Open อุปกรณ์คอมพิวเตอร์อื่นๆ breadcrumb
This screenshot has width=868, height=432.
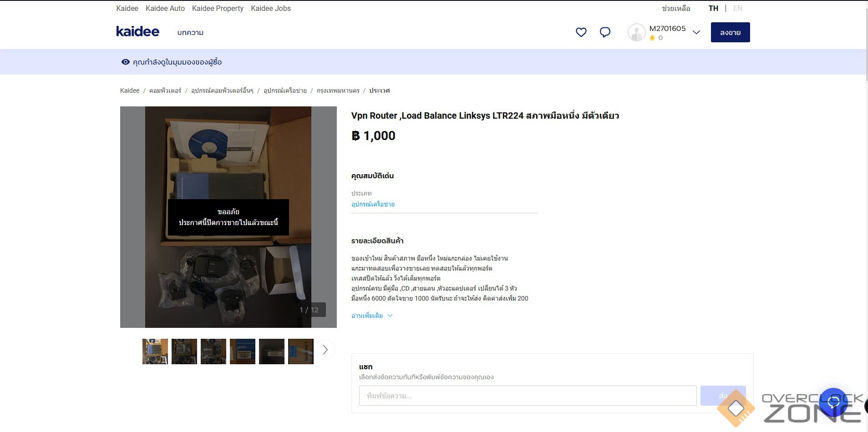222,90
